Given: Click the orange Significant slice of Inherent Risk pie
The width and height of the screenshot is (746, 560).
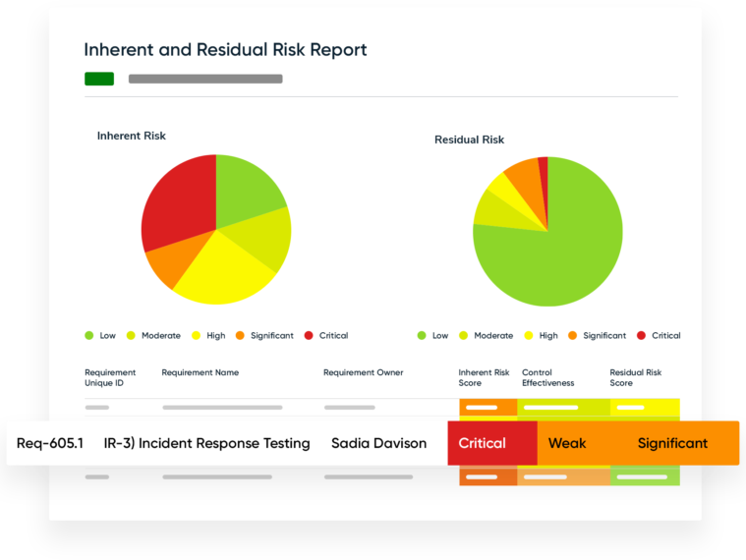Looking at the screenshot, I should pyautogui.click(x=171, y=265).
